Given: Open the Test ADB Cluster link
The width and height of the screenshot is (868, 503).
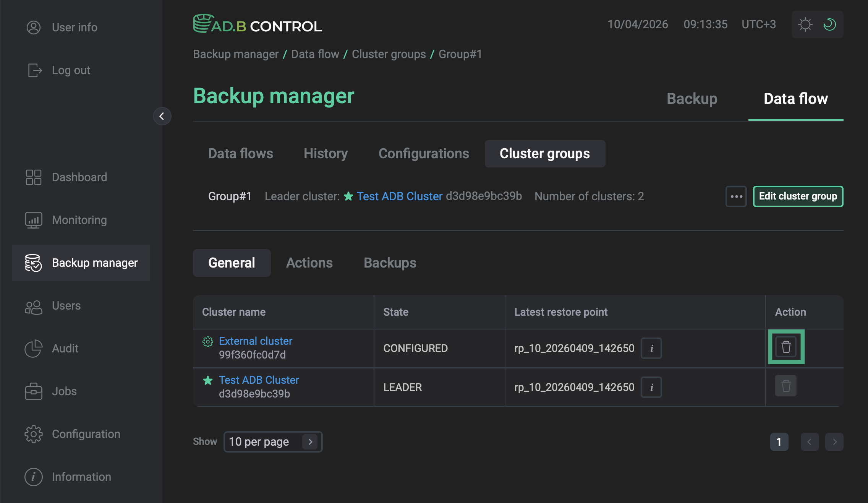Looking at the screenshot, I should tap(259, 380).
